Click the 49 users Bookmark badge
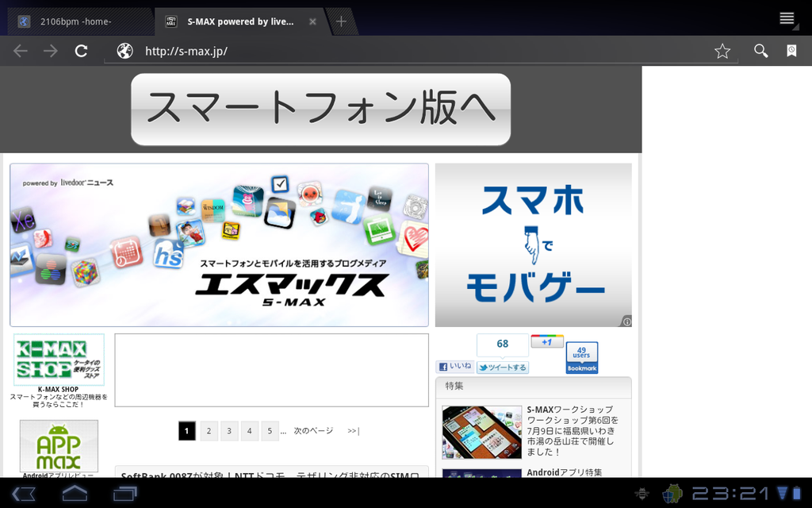 [581, 358]
